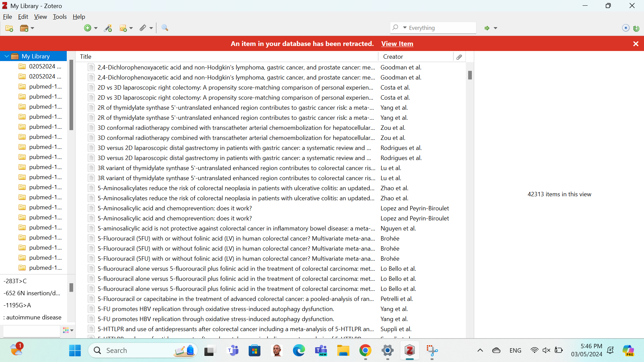Open Advanced Search magnifier icon
This screenshot has width=644, height=362.
[165, 28]
